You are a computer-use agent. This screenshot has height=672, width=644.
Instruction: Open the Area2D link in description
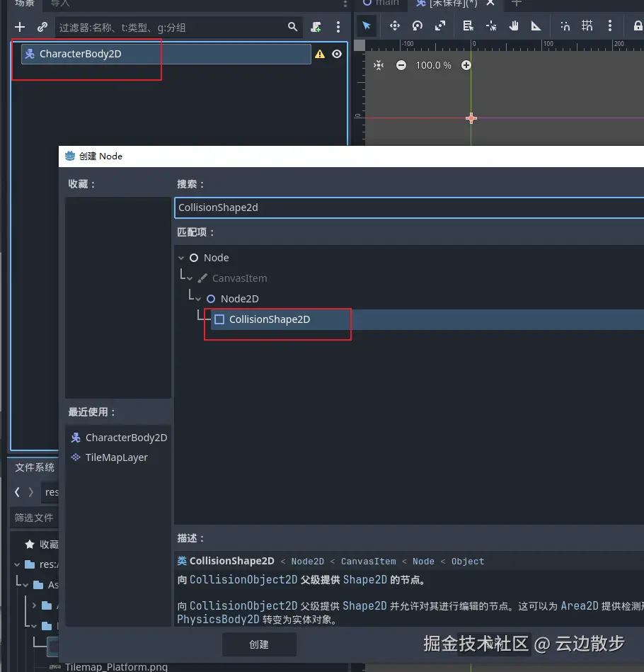[580, 606]
